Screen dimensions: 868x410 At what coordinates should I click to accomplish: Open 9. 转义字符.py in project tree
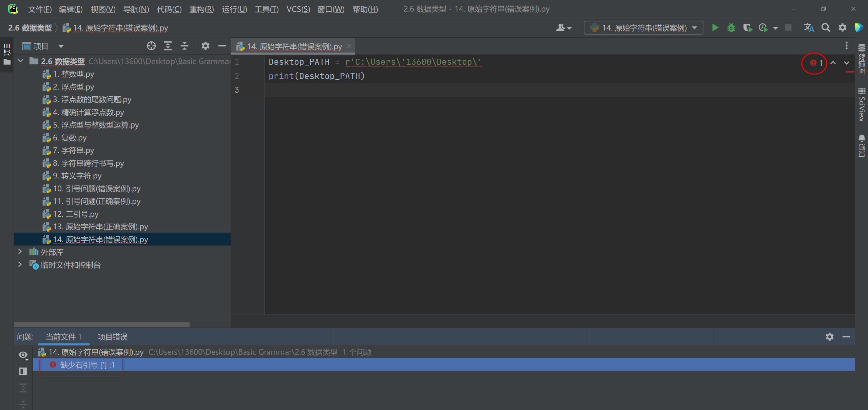tap(72, 176)
